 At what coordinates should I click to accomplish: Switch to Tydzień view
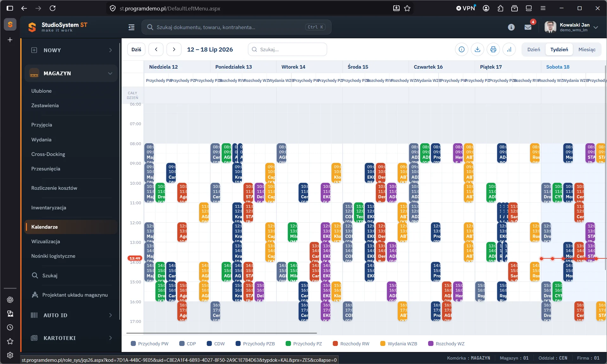click(559, 49)
